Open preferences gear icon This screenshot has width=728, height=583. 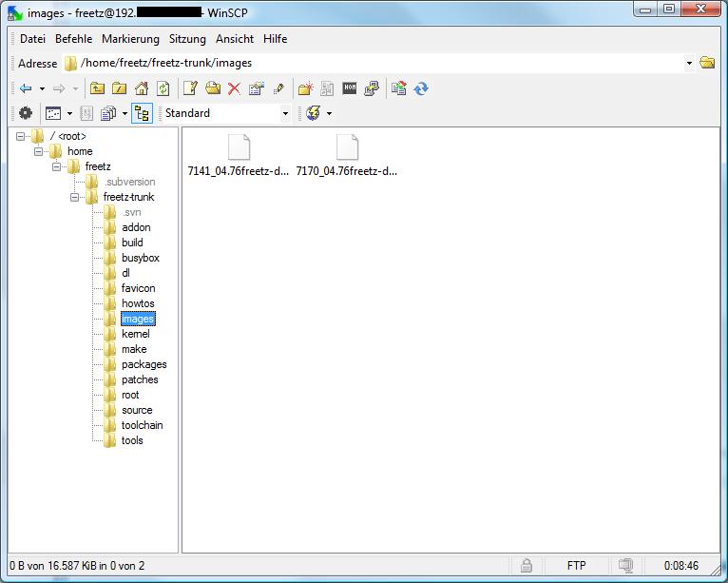click(26, 113)
